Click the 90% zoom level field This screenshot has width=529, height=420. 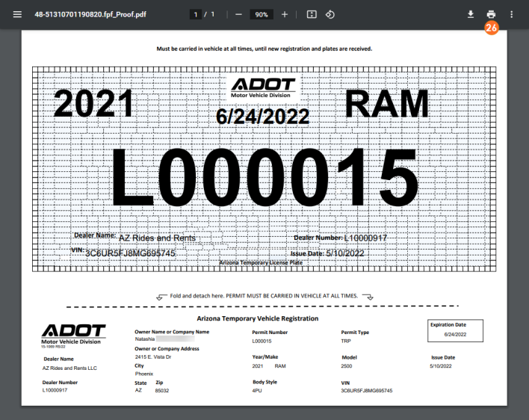click(261, 14)
